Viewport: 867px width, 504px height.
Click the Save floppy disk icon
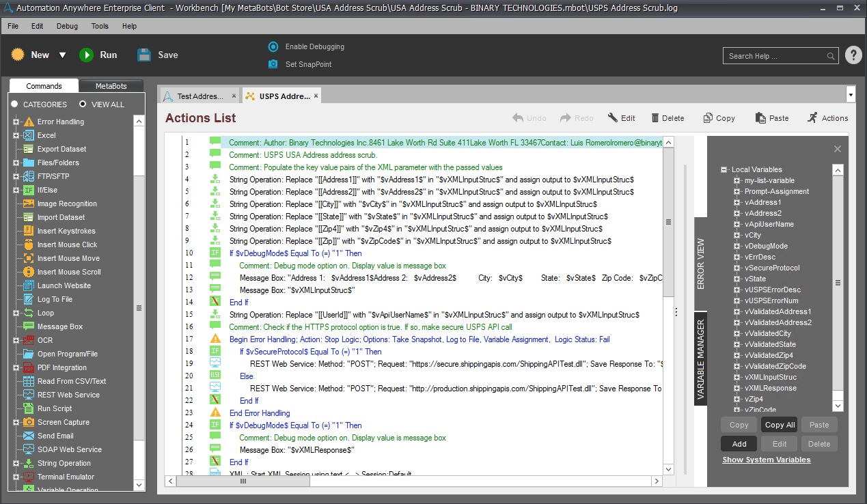pyautogui.click(x=143, y=55)
